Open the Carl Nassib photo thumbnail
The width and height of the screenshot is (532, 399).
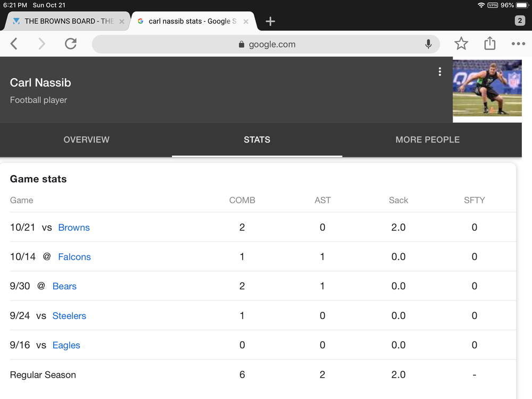click(487, 88)
